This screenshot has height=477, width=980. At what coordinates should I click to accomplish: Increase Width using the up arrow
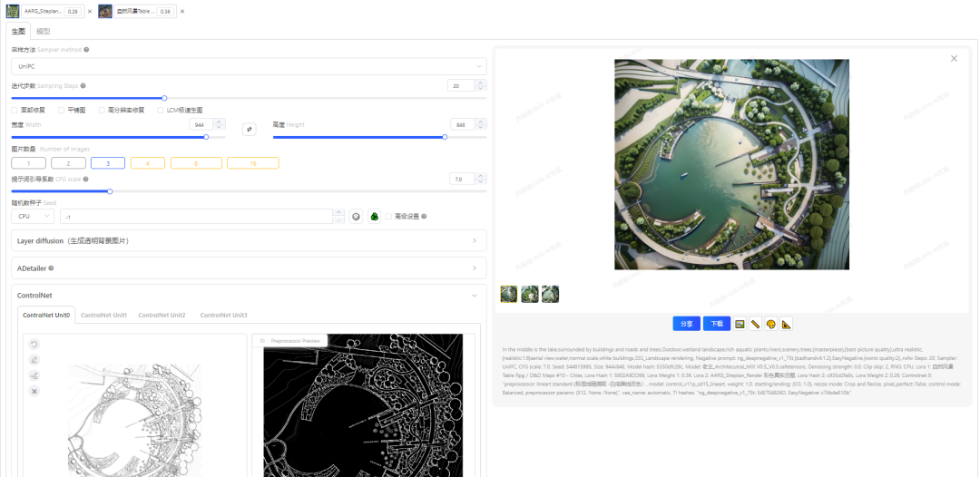[x=220, y=122]
